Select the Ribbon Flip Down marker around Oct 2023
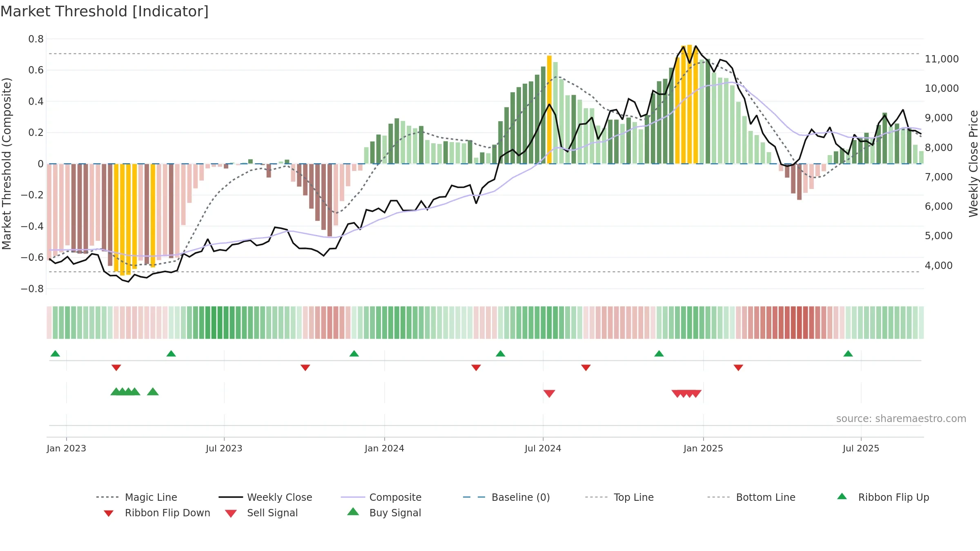The image size is (980, 551). (x=305, y=368)
